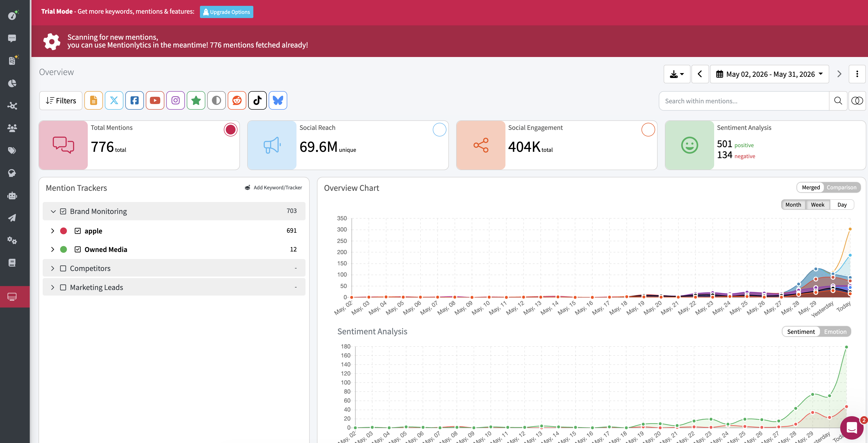Uncheck the Owned Media checkbox
The height and width of the screenshot is (443, 868).
click(x=78, y=249)
